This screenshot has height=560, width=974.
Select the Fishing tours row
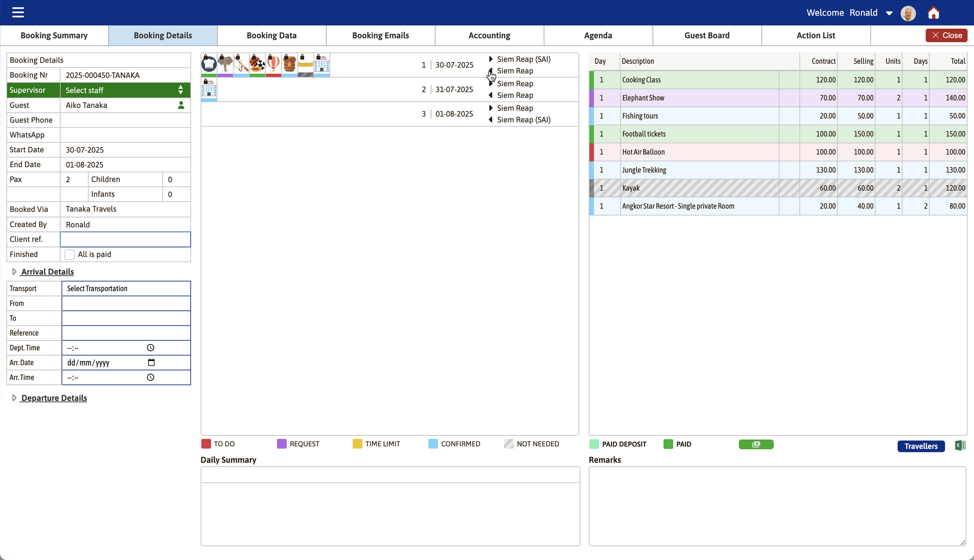click(778, 116)
